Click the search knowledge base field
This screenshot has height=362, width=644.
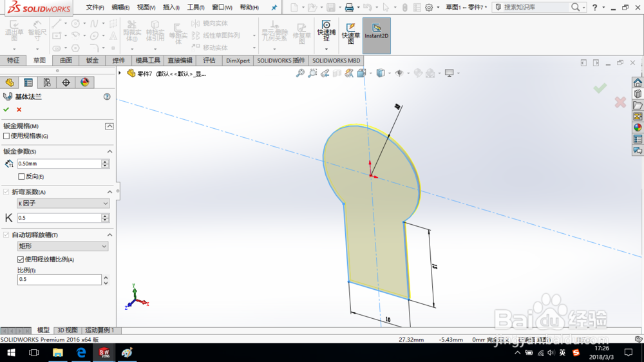point(536,7)
